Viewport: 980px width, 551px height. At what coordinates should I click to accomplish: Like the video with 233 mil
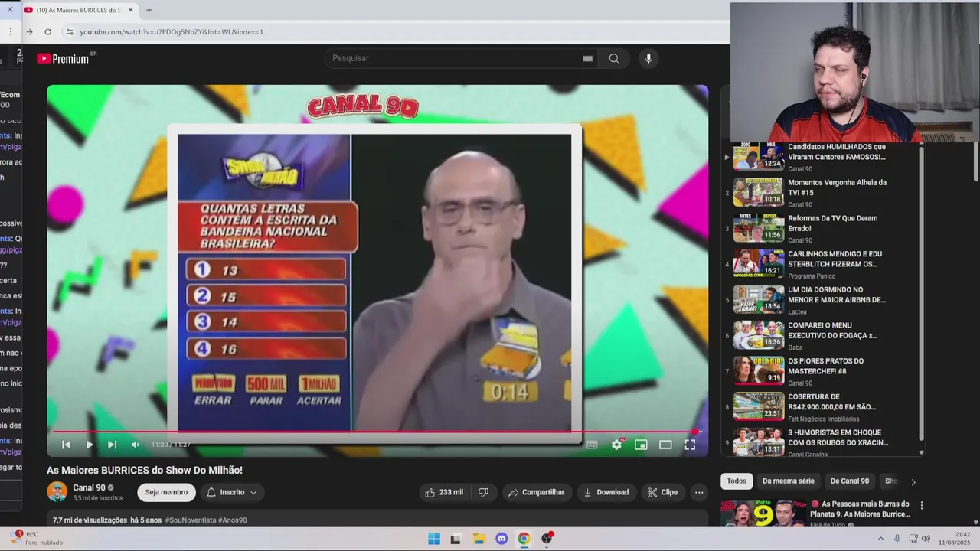[444, 492]
